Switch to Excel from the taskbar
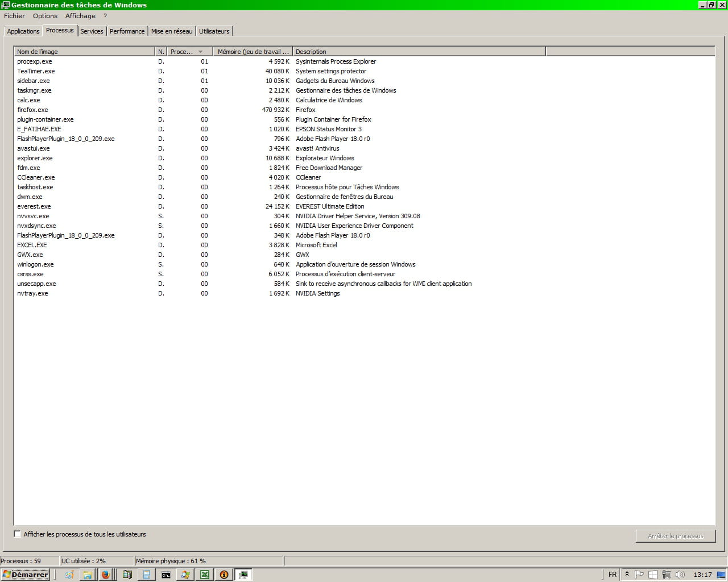Image resolution: width=728 pixels, height=582 pixels. tap(204, 575)
